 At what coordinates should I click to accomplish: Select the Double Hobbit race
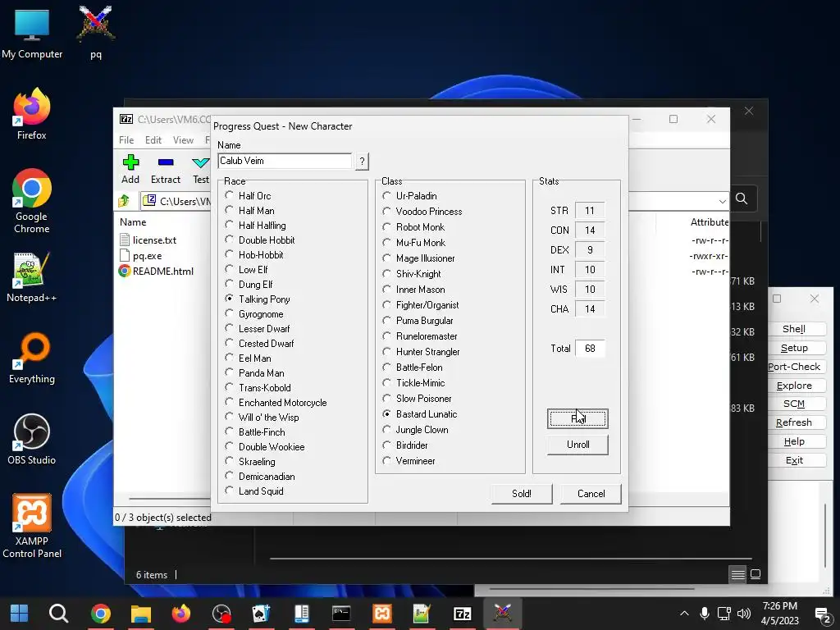260,240
